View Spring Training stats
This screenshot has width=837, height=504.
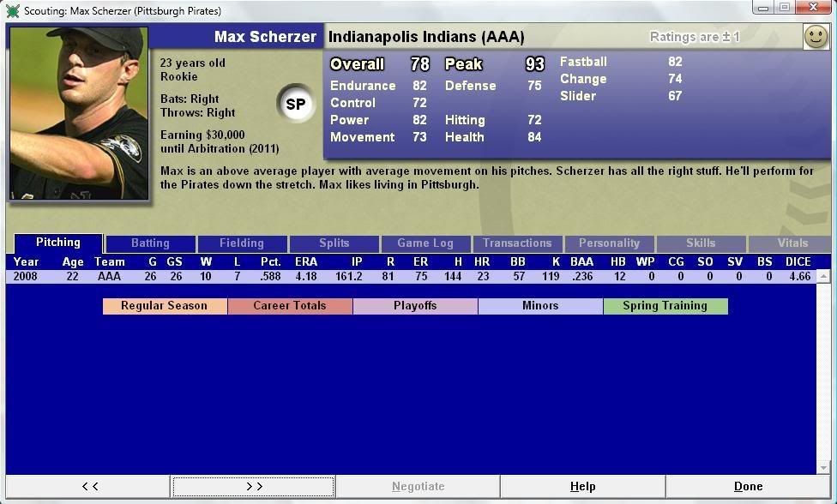[x=665, y=306]
